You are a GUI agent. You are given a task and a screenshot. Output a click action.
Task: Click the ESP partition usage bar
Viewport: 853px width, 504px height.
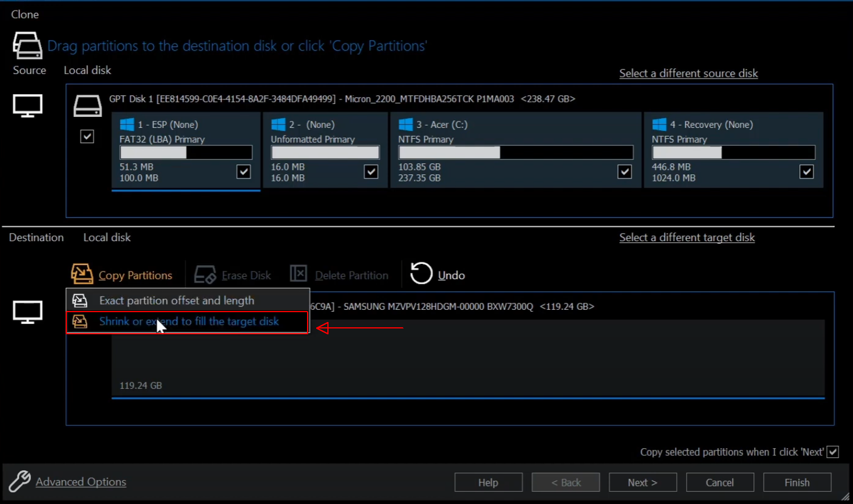click(x=186, y=152)
